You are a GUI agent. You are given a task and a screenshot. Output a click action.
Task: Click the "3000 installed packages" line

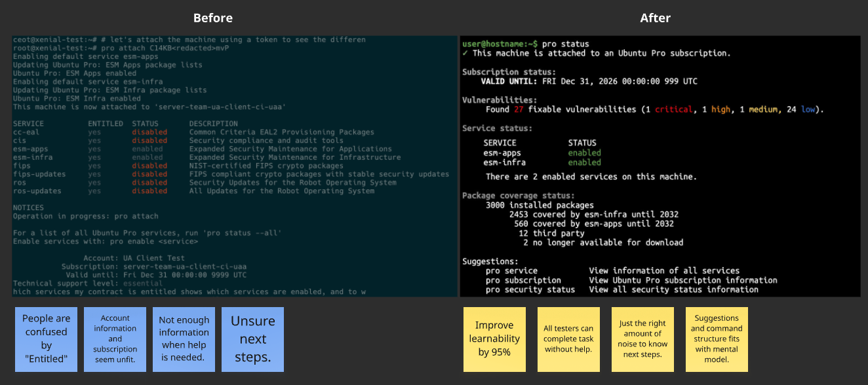click(x=540, y=205)
